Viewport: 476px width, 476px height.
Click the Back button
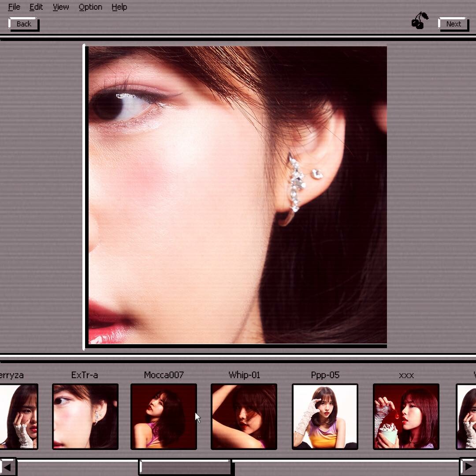pos(24,24)
